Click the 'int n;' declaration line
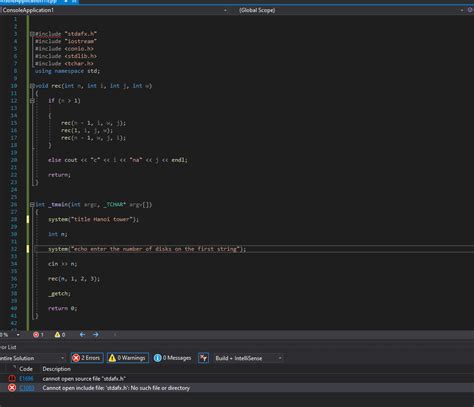 57,234
